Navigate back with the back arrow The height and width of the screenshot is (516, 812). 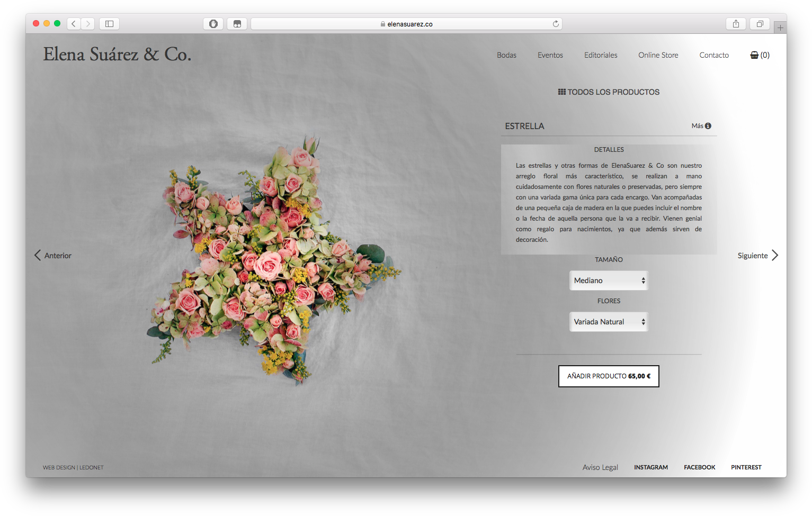73,23
